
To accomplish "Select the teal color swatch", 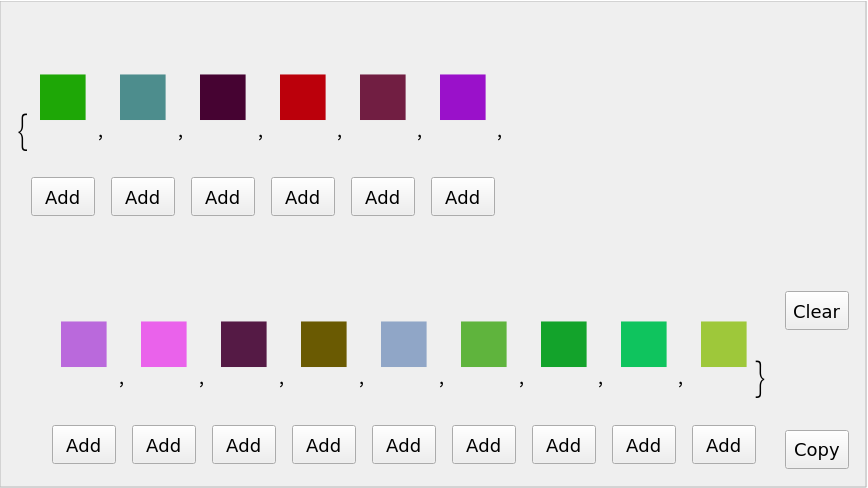I will 142,97.
